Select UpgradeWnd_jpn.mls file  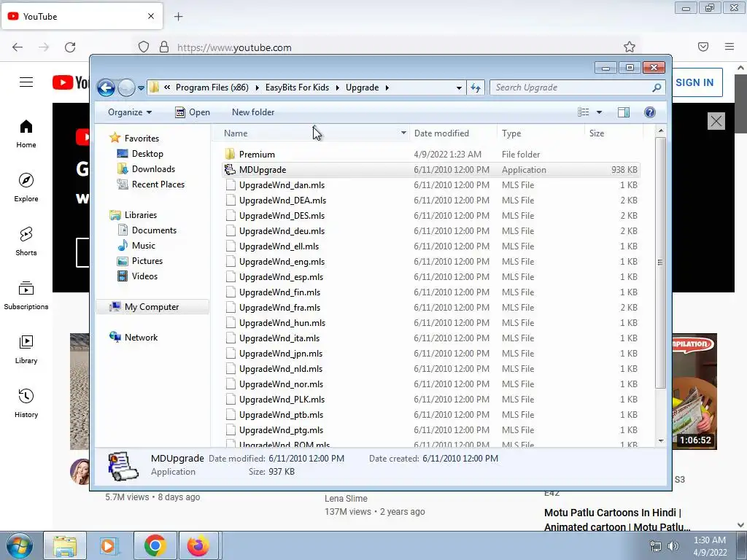click(430, 354)
